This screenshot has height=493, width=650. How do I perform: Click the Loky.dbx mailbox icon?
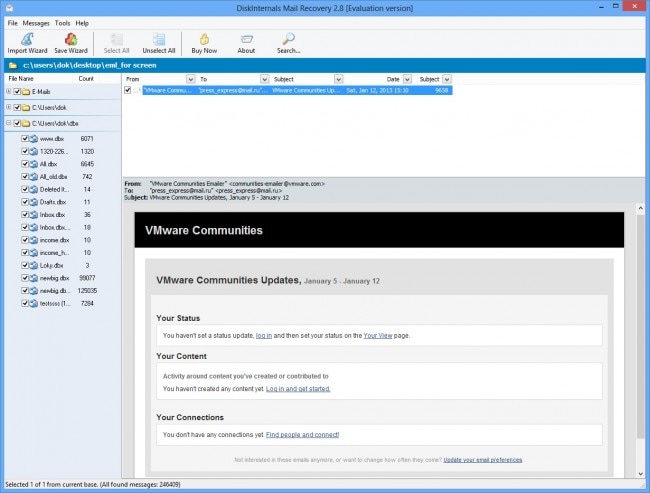pos(34,265)
